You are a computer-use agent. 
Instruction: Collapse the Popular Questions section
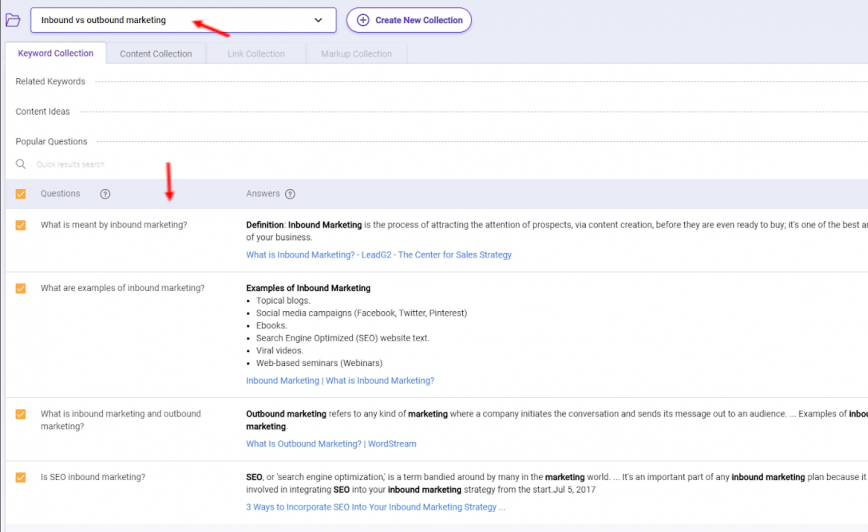pyautogui.click(x=51, y=142)
